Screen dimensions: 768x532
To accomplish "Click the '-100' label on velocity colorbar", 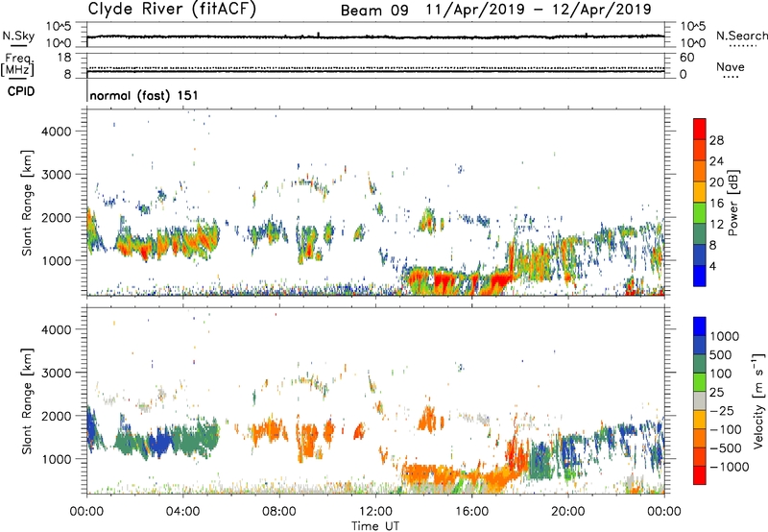I will click(726, 429).
